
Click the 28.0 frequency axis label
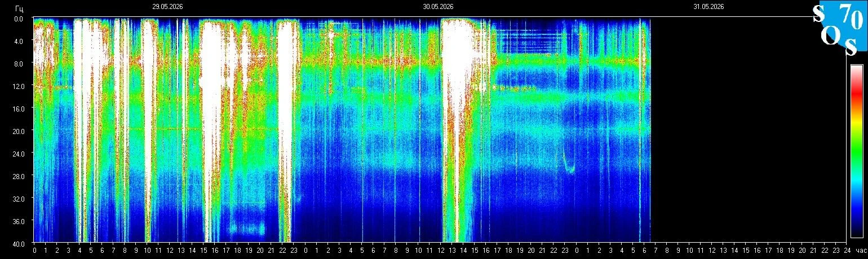17,176
